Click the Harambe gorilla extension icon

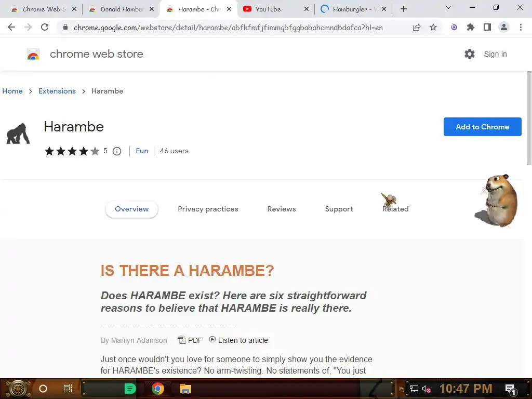(18, 134)
